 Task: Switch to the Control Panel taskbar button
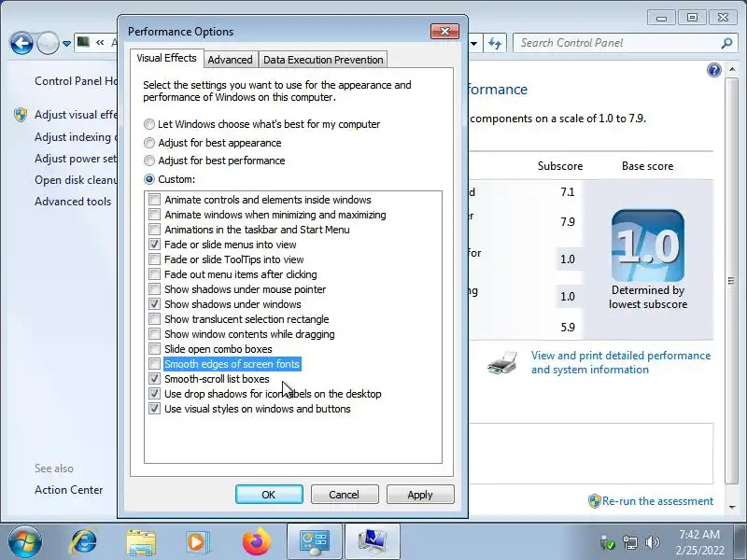pyautogui.click(x=315, y=541)
